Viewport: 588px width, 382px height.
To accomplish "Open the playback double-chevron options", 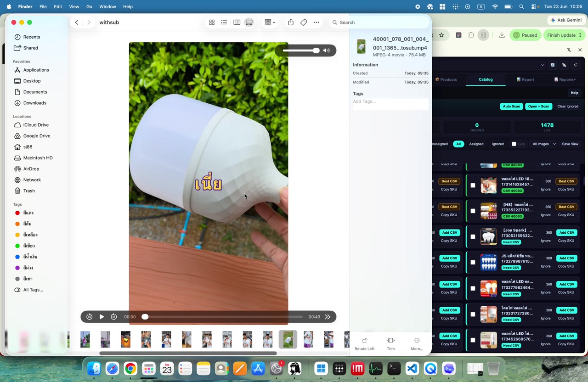I will pos(328,317).
